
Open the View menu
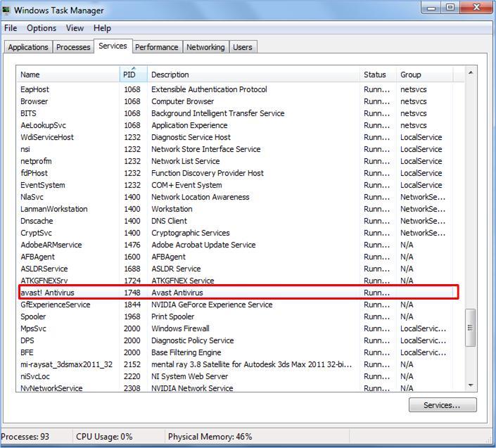75,28
